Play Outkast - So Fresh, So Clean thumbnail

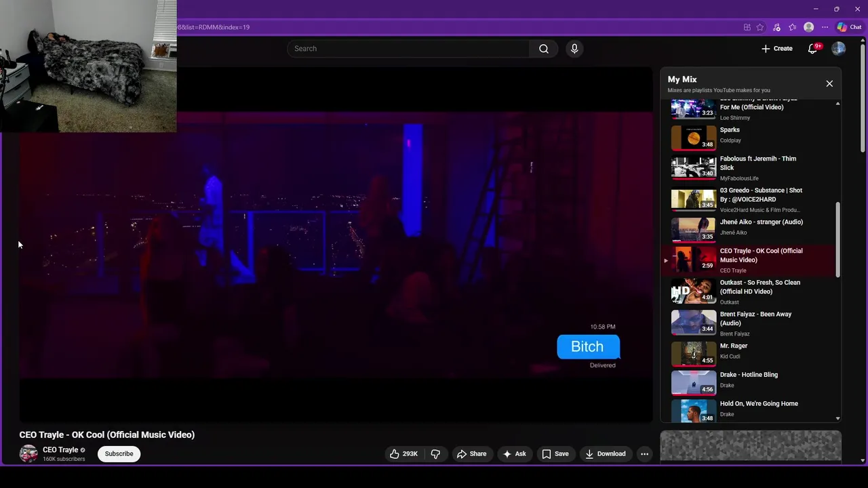point(693,291)
